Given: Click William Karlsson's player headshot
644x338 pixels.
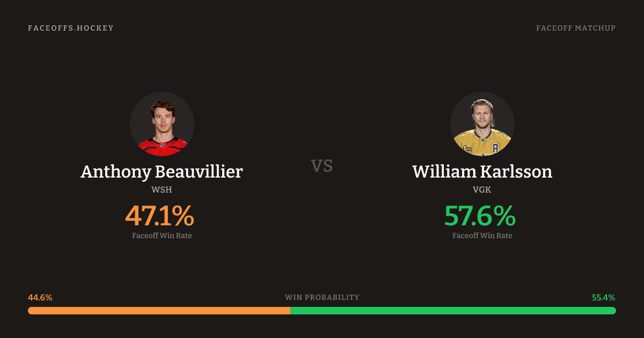Looking at the screenshot, I should (482, 123).
